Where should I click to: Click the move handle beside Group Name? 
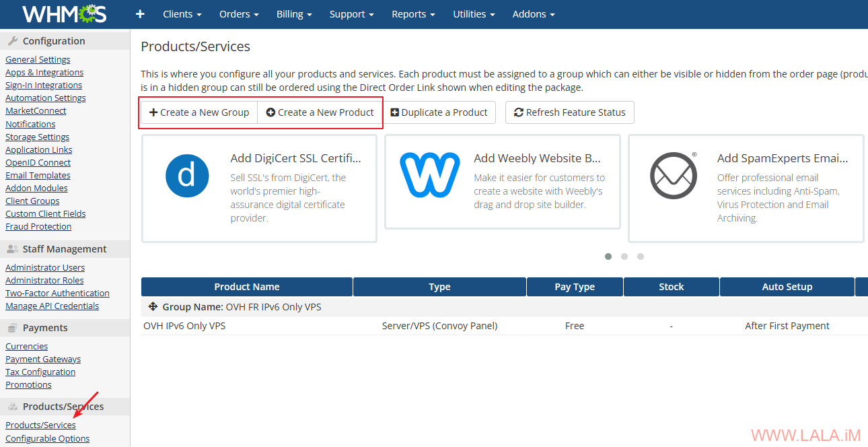point(152,307)
